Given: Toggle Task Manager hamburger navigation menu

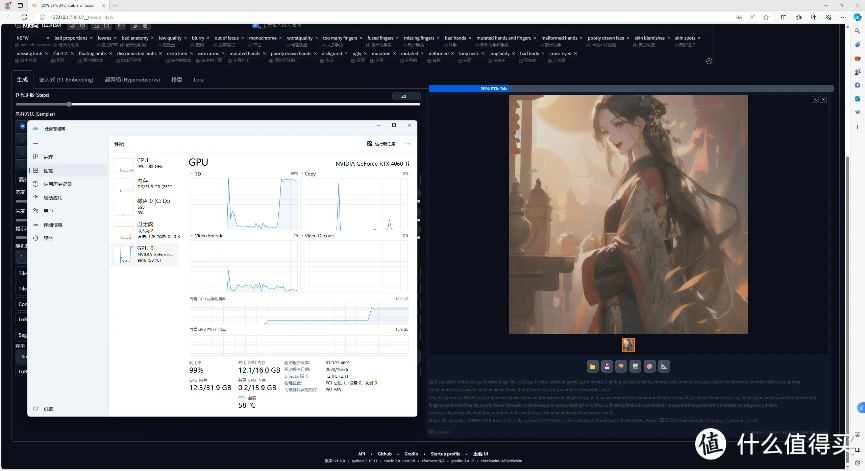Looking at the screenshot, I should pos(35,143).
